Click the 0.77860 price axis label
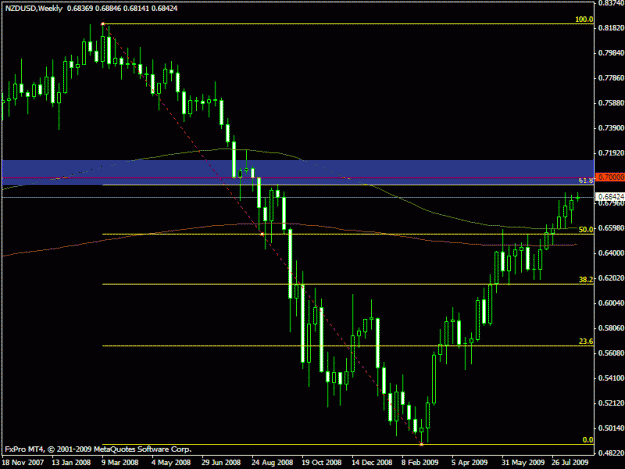This screenshot has height=469, width=625. (x=611, y=78)
